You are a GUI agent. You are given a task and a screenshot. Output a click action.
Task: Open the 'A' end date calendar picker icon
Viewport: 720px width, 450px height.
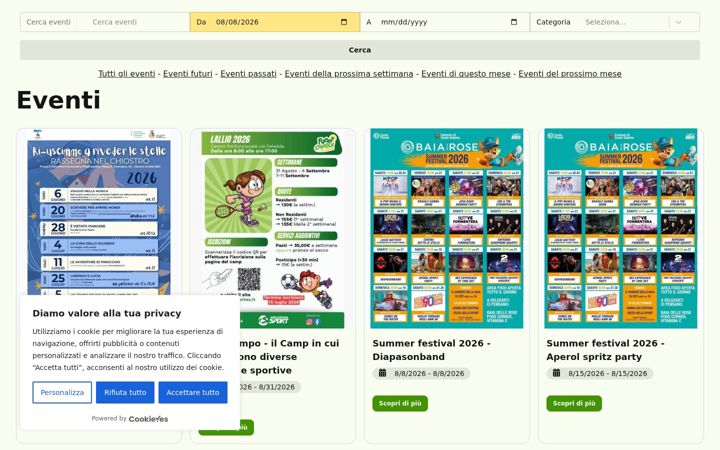pyautogui.click(x=514, y=22)
